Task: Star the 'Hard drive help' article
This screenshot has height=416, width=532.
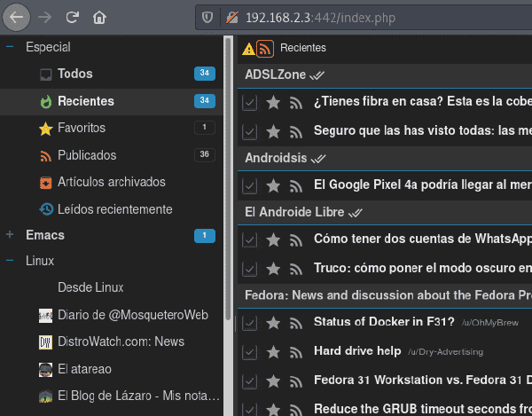Action: coord(273,352)
